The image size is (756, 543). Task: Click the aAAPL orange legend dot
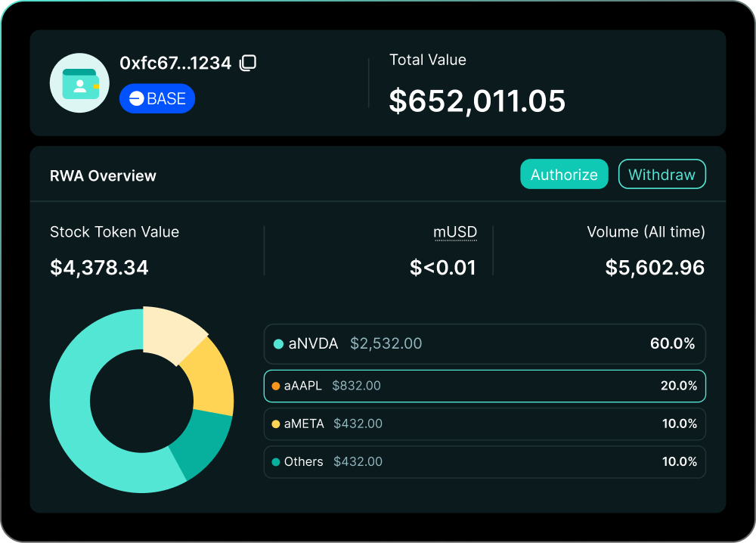(276, 386)
